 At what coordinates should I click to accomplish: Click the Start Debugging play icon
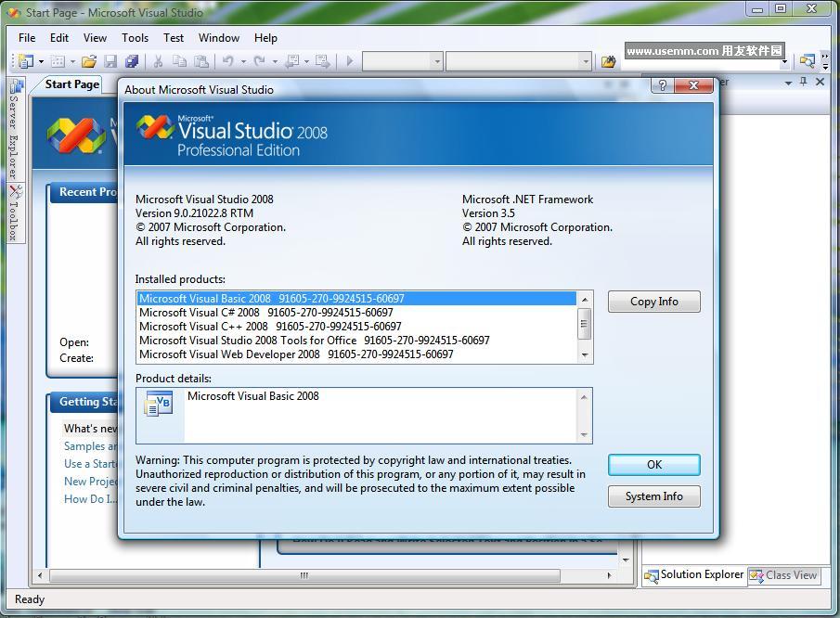pos(350,61)
